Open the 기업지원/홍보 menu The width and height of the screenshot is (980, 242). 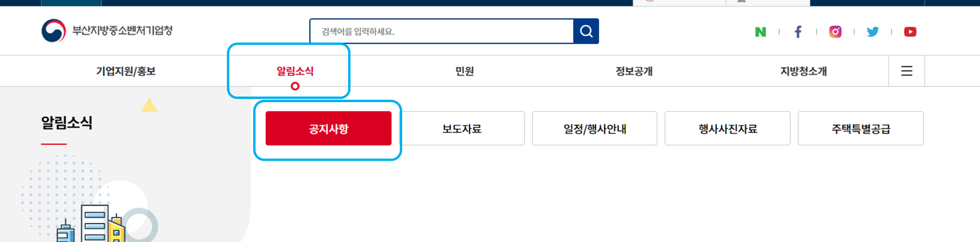126,71
